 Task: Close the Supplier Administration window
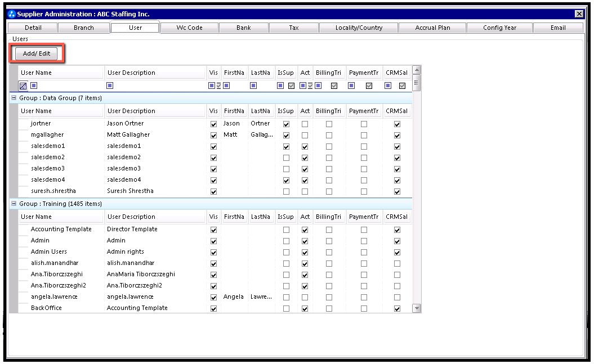[579, 14]
